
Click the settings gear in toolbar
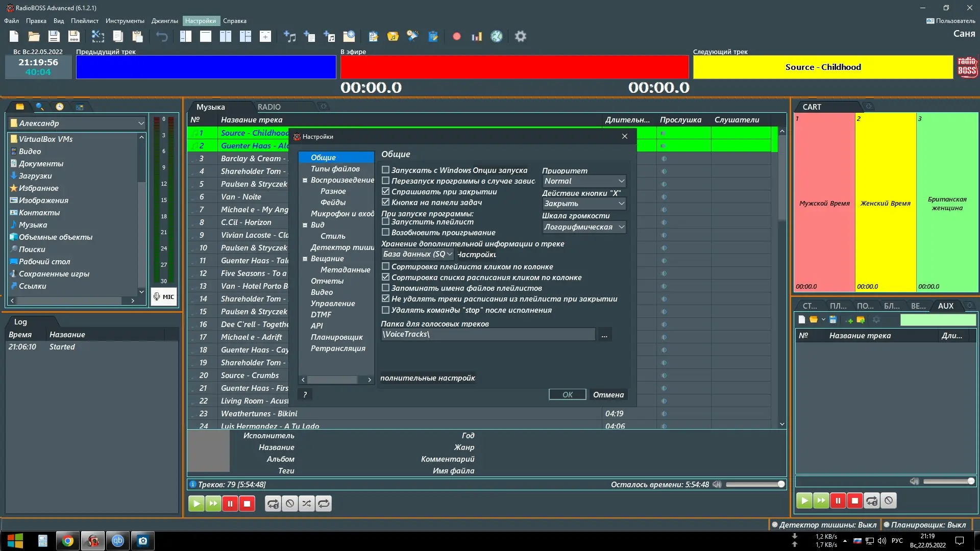coord(520,36)
